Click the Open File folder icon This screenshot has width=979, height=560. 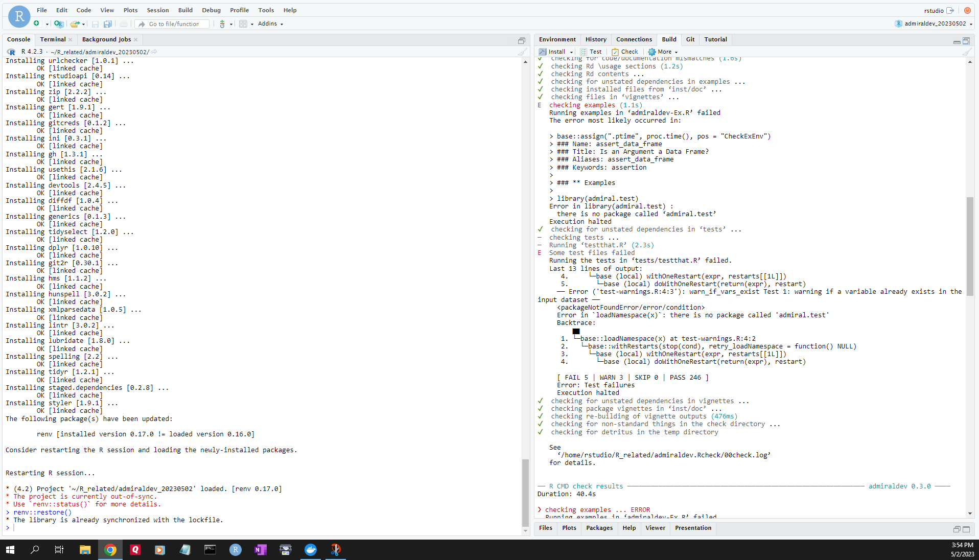[75, 24]
